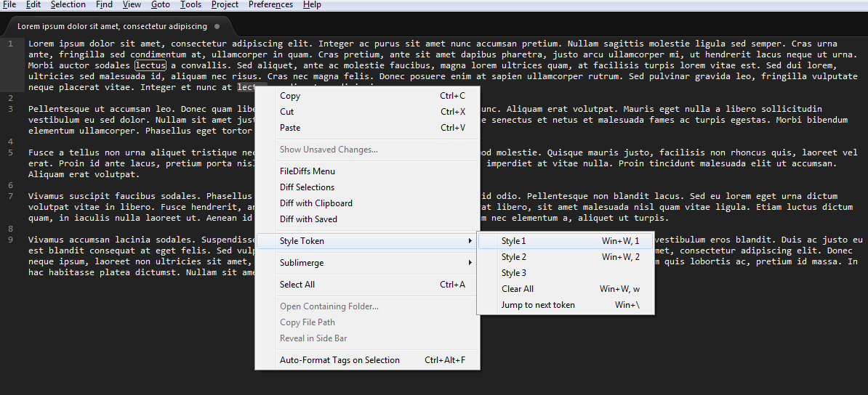Click "Fusce" at start of line 5
The width and height of the screenshot is (868, 395).
pos(41,152)
